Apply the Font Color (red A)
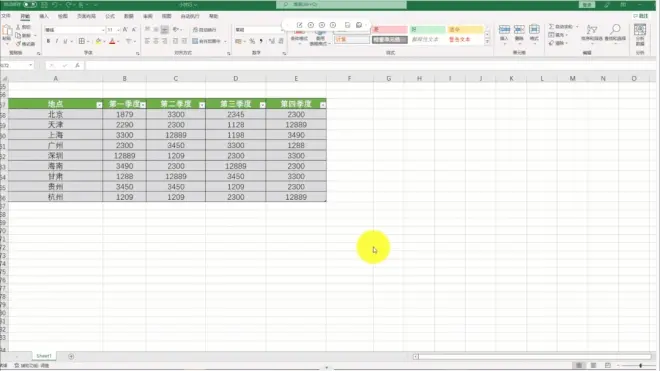Viewport: 660px width, 371px height. (112, 41)
